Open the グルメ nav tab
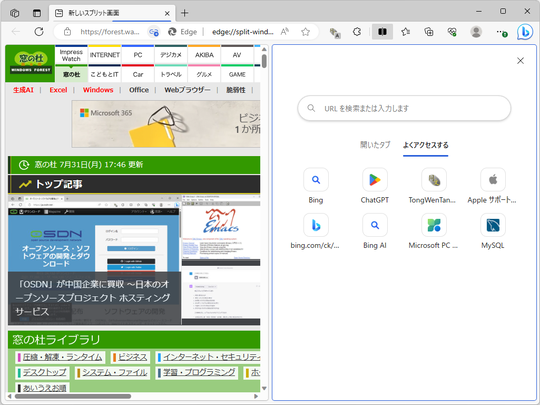 (204, 74)
